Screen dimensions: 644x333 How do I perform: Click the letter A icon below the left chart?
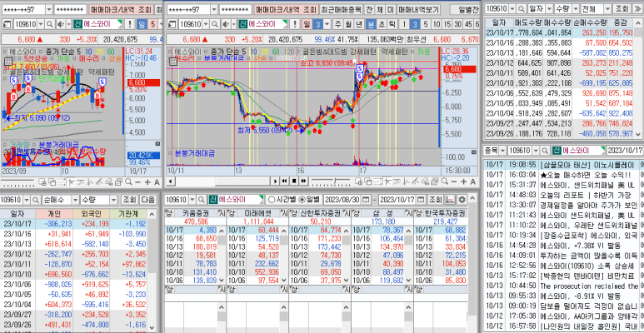pyautogui.click(x=157, y=181)
